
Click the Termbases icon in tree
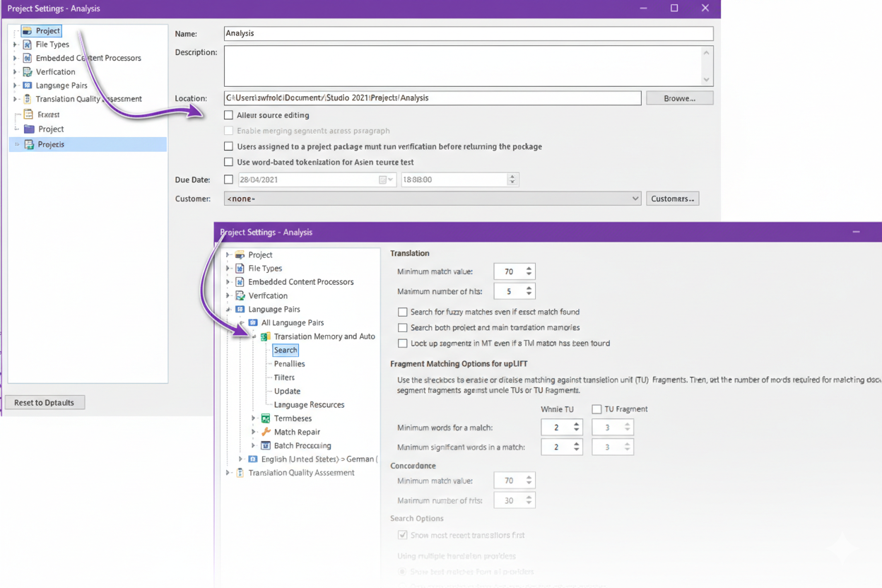tap(266, 418)
